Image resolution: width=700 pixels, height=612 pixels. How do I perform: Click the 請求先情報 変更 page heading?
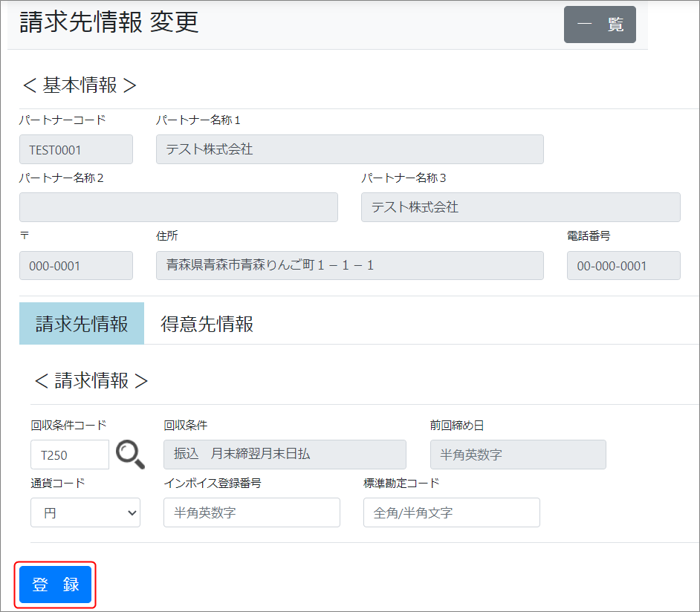(109, 23)
